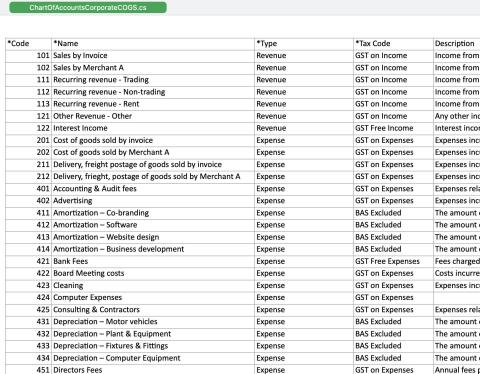This screenshot has height=374, width=480.
Task: Click 'Depreciation – Fixtures & Fittings' cell
Action: point(153,346)
